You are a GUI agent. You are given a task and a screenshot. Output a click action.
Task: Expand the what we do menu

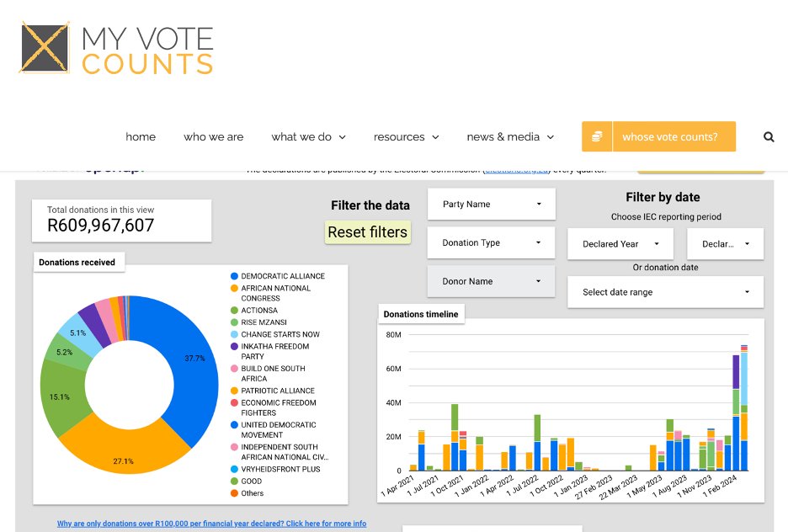(309, 136)
